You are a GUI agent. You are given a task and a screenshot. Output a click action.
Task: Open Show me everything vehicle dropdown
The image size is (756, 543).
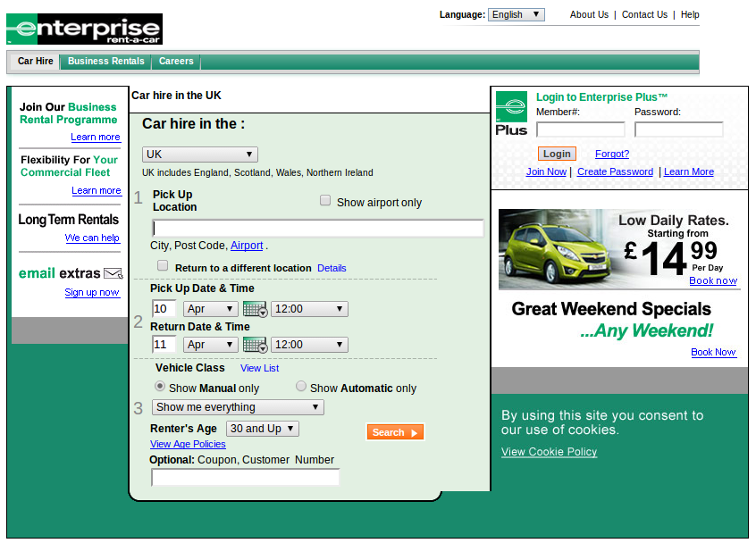pyautogui.click(x=238, y=407)
